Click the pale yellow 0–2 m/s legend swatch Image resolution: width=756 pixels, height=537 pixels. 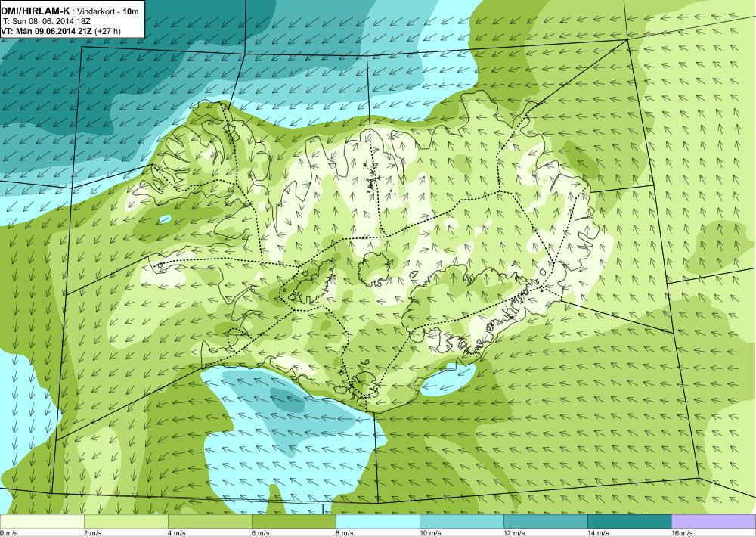point(42,521)
